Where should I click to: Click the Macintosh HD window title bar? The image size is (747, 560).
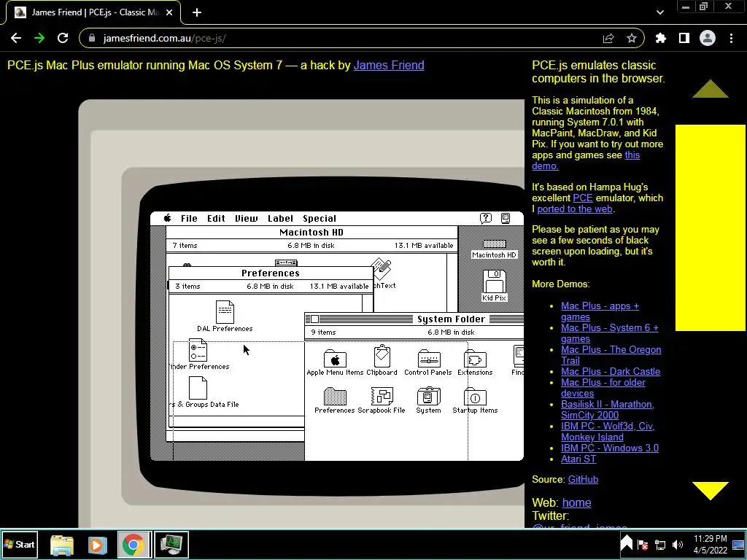[311, 233]
